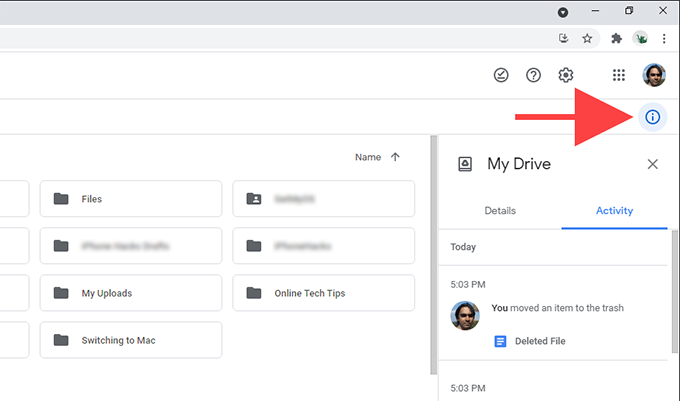
Task: Open the Google account avatar
Action: (654, 75)
